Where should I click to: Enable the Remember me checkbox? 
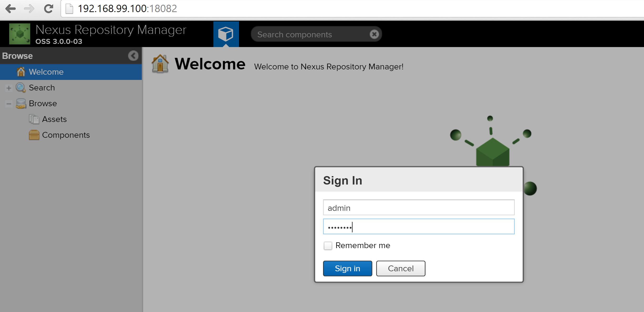coord(328,246)
